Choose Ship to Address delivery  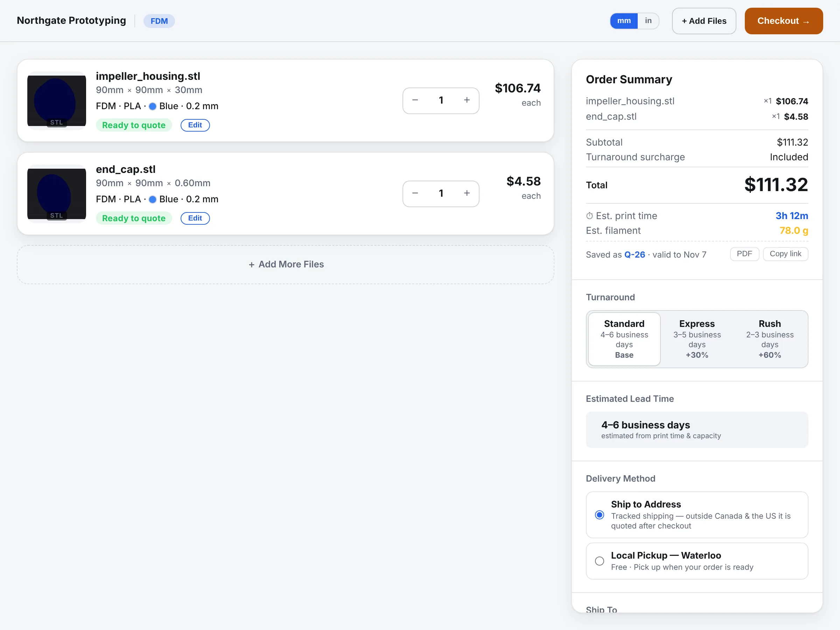(697, 514)
